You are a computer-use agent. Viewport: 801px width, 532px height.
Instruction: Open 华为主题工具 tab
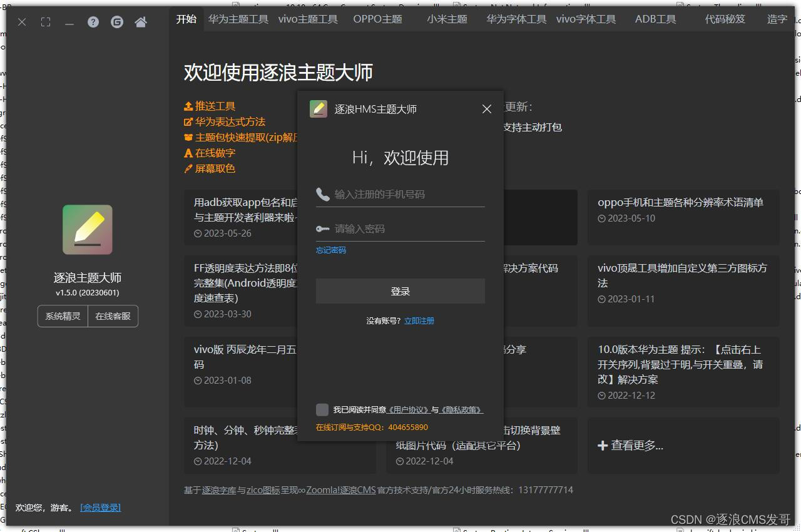[x=238, y=19]
